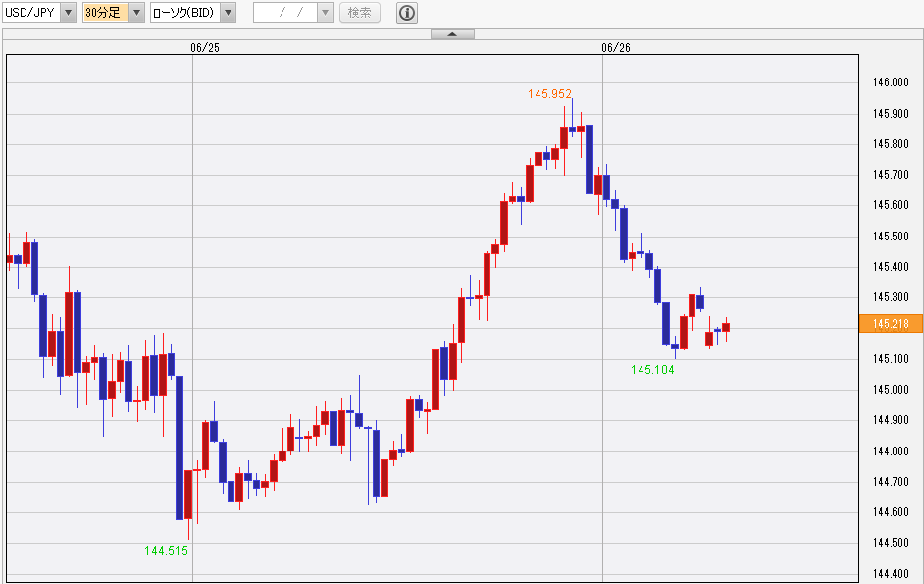Expand the 30分足 timeframe dropdown arrow

click(x=136, y=13)
